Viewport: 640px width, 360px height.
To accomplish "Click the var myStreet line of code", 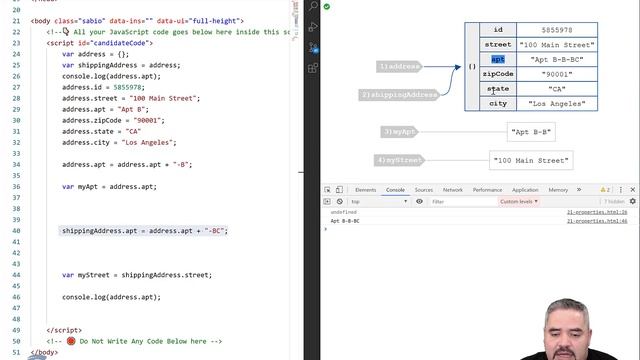I will (137, 275).
